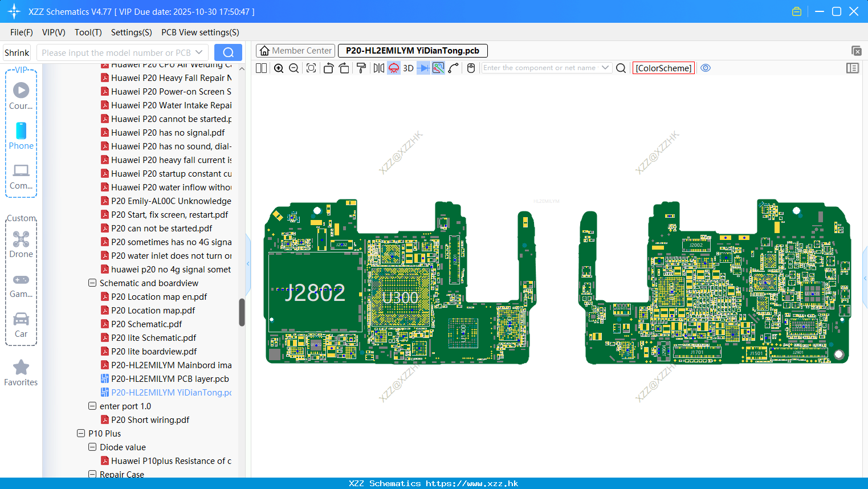Toggle the net routing display icon
This screenshot has width=868, height=489.
438,68
